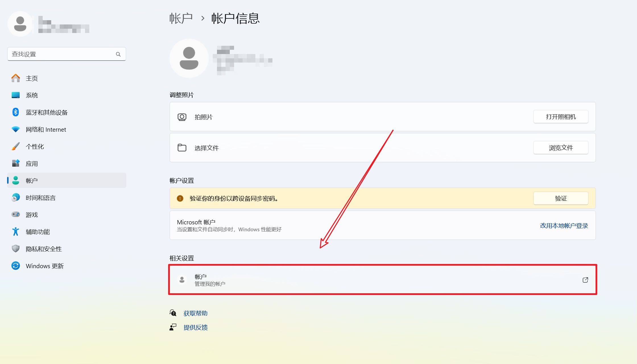The width and height of the screenshot is (637, 364).
Task: Click the 主页 home icon in sidebar
Action: coord(16,78)
